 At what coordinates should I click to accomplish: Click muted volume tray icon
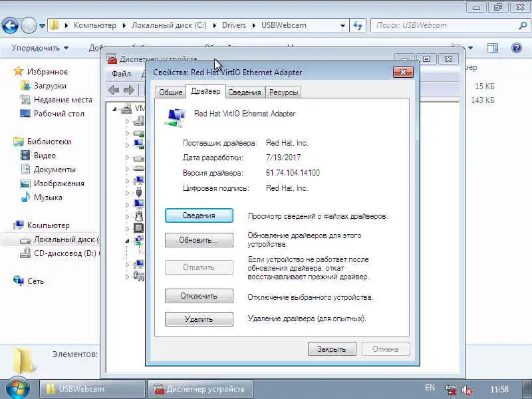pyautogui.click(x=467, y=390)
